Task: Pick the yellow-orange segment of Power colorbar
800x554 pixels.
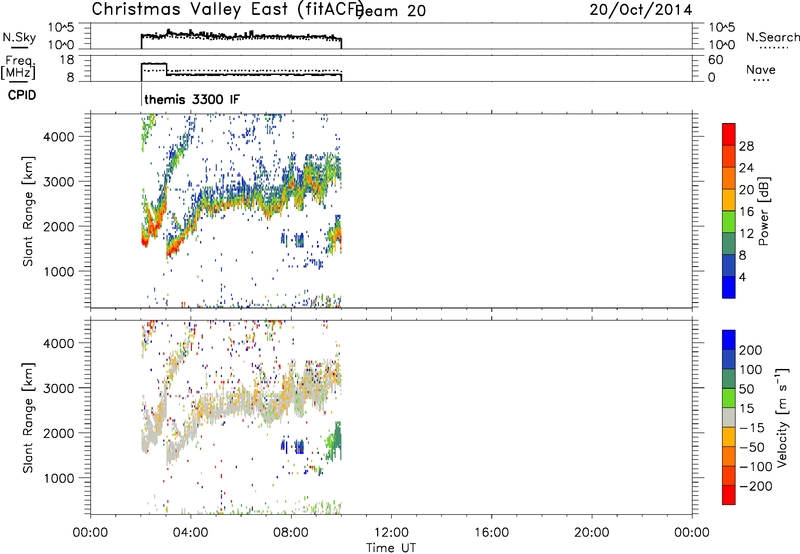Action: [729, 200]
